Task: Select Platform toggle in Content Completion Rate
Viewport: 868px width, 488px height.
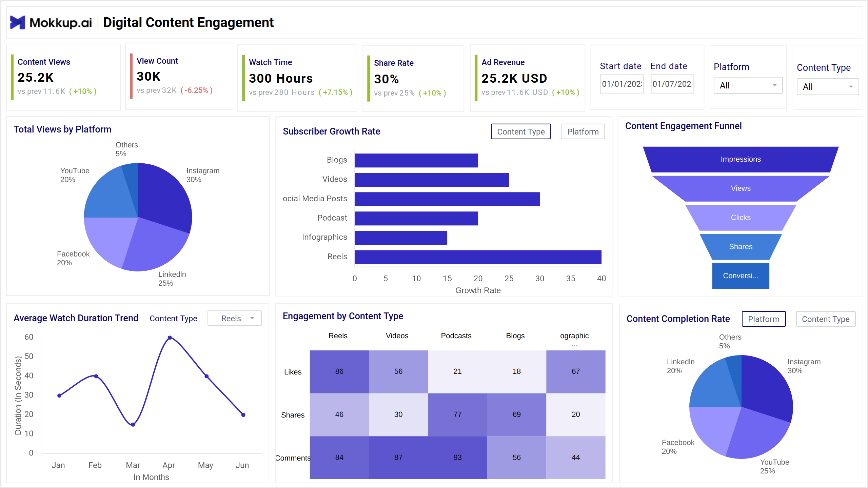Action: pyautogui.click(x=764, y=319)
